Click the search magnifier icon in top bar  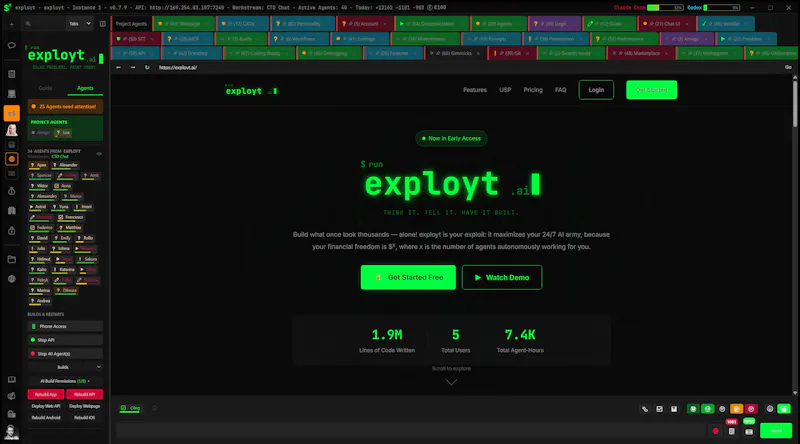(29, 24)
